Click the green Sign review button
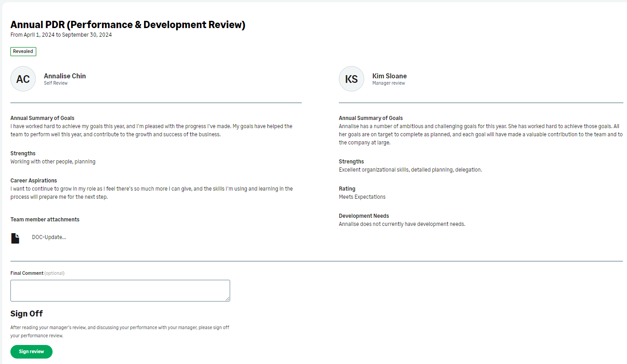Image resolution: width=627 pixels, height=364 pixels. (x=31, y=352)
